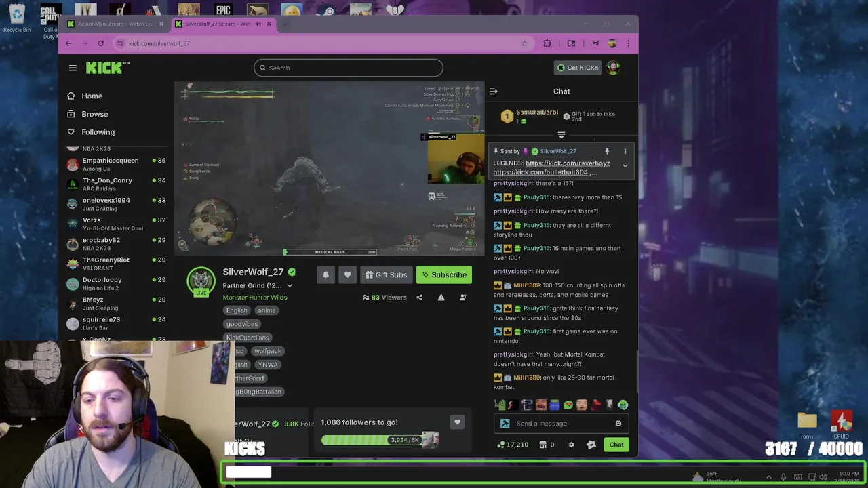Click the star badge icon beside Chat button
Image resolution: width=868 pixels, height=488 pixels.
[x=591, y=445]
